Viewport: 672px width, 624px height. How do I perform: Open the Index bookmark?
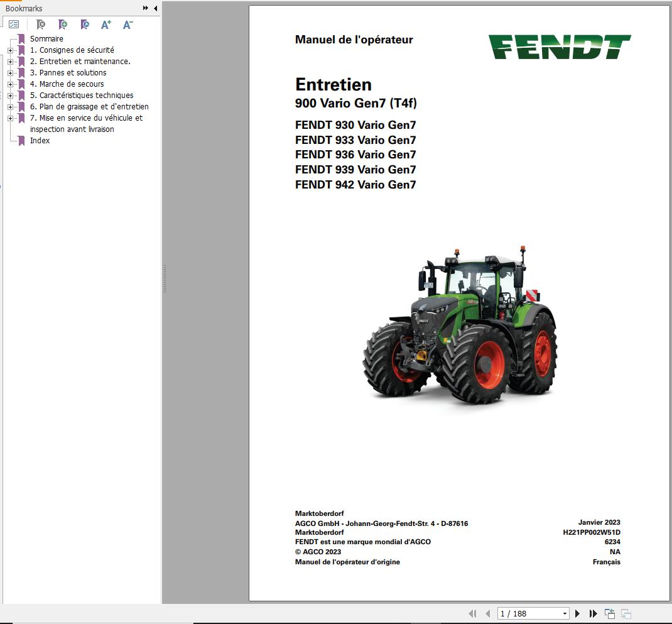click(40, 141)
